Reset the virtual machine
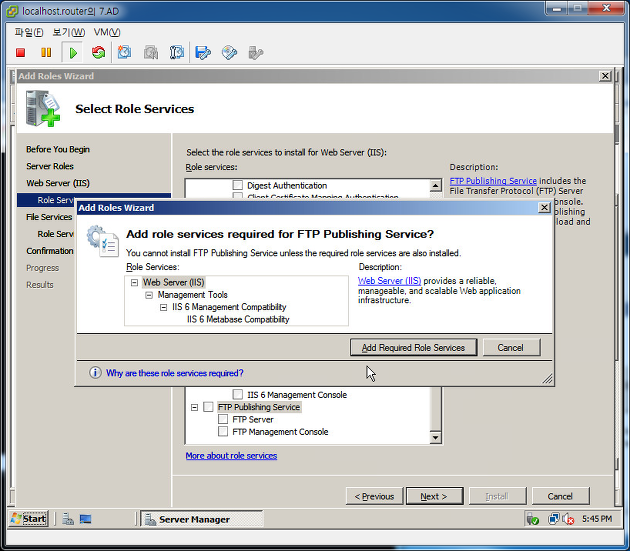Screen dimensions: 630x551 [x=98, y=53]
